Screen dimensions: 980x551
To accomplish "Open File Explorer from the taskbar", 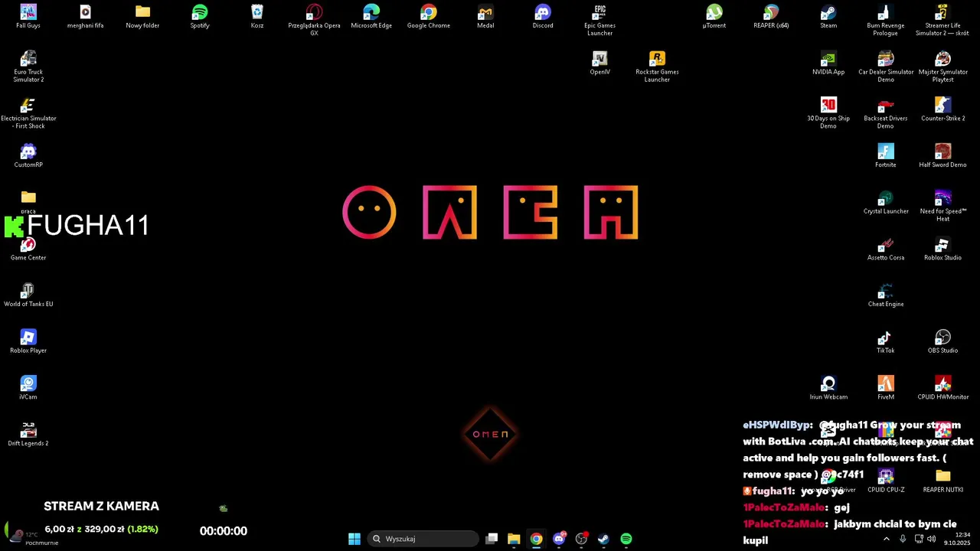I will (x=514, y=539).
